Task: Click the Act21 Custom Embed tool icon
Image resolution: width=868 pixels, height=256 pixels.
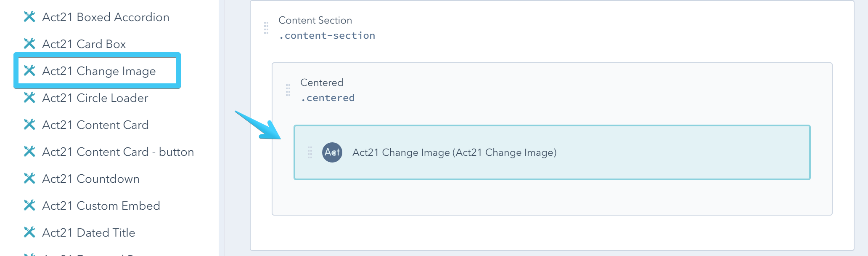Action: 29,205
